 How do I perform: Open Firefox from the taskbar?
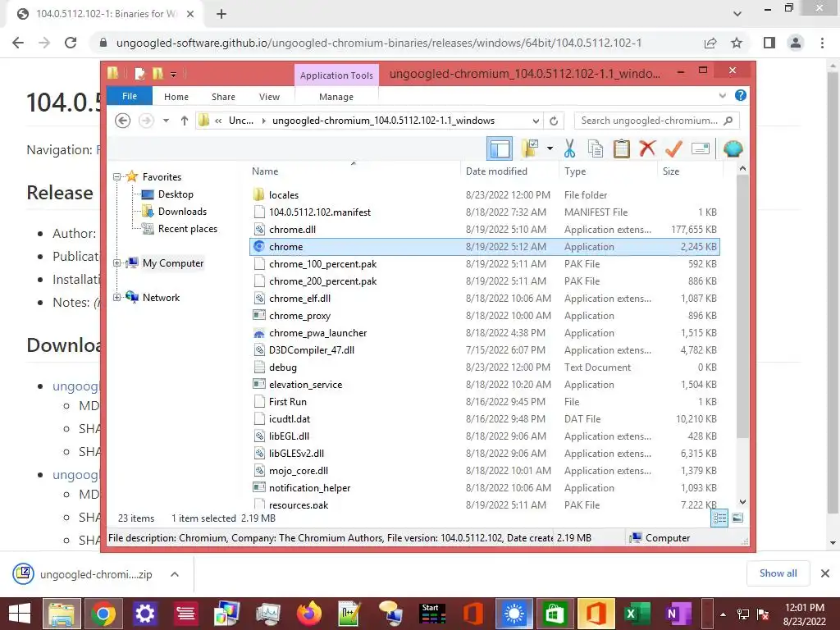coord(309,614)
